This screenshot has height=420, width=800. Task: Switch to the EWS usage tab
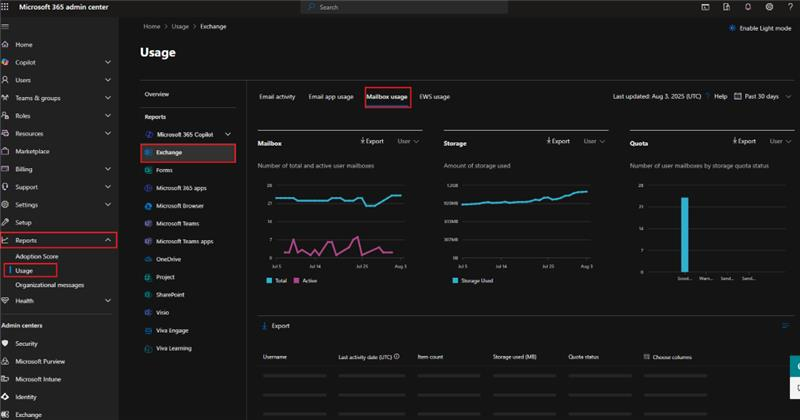point(435,96)
